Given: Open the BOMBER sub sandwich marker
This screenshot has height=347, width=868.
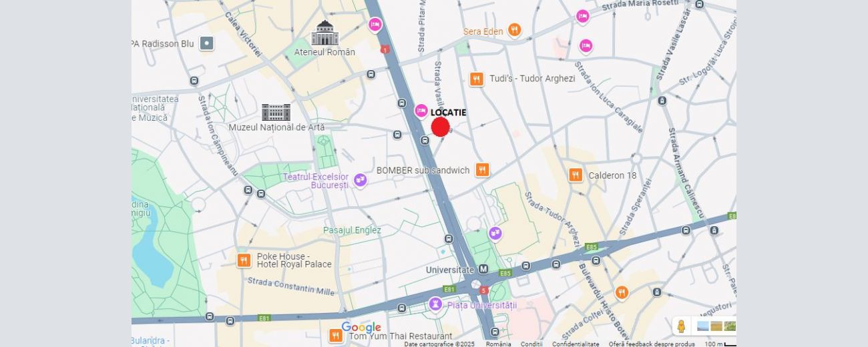Looking at the screenshot, I should click(x=482, y=170).
